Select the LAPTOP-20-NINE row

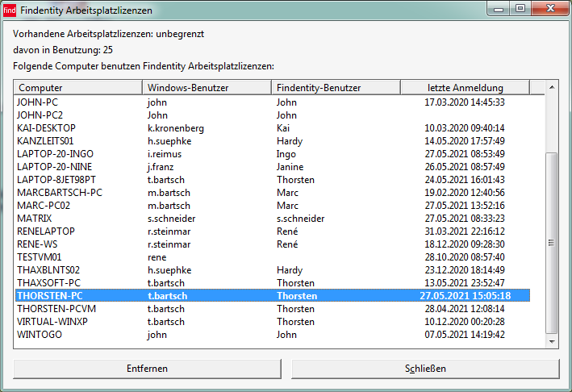point(273,167)
